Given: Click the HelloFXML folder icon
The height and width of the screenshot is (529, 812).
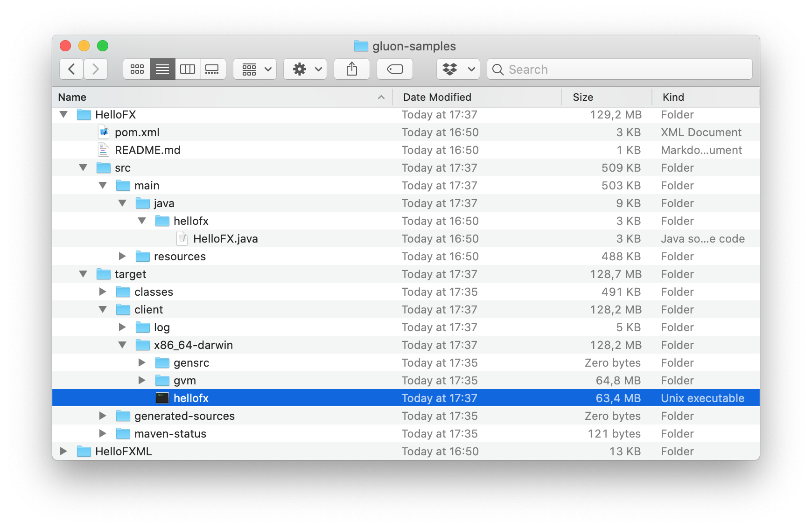Looking at the screenshot, I should click(x=84, y=451).
